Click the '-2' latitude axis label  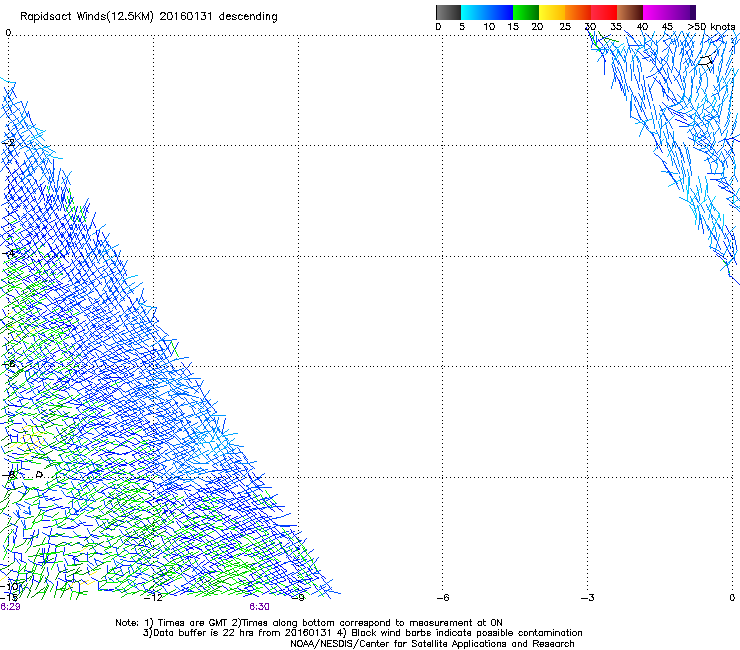tap(8, 143)
